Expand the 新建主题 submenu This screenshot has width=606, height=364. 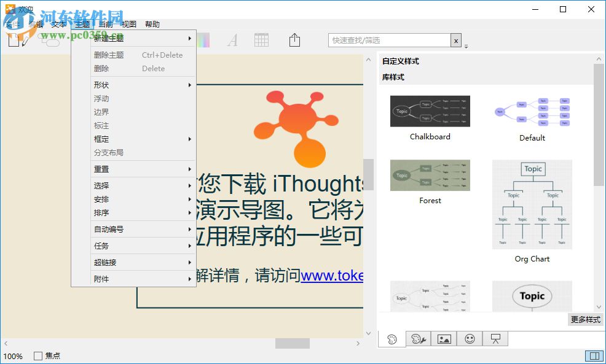[109, 37]
